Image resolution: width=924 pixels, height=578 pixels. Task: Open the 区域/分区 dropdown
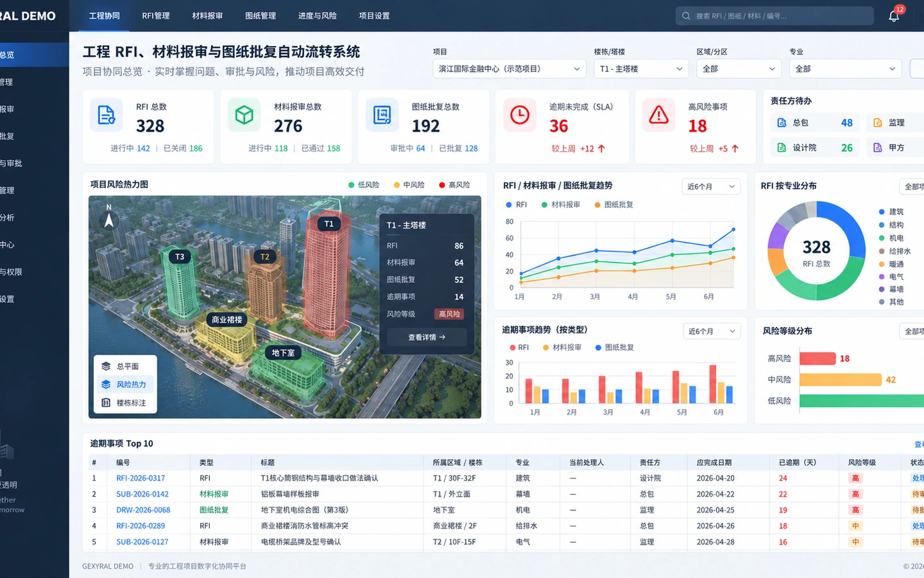(x=739, y=69)
